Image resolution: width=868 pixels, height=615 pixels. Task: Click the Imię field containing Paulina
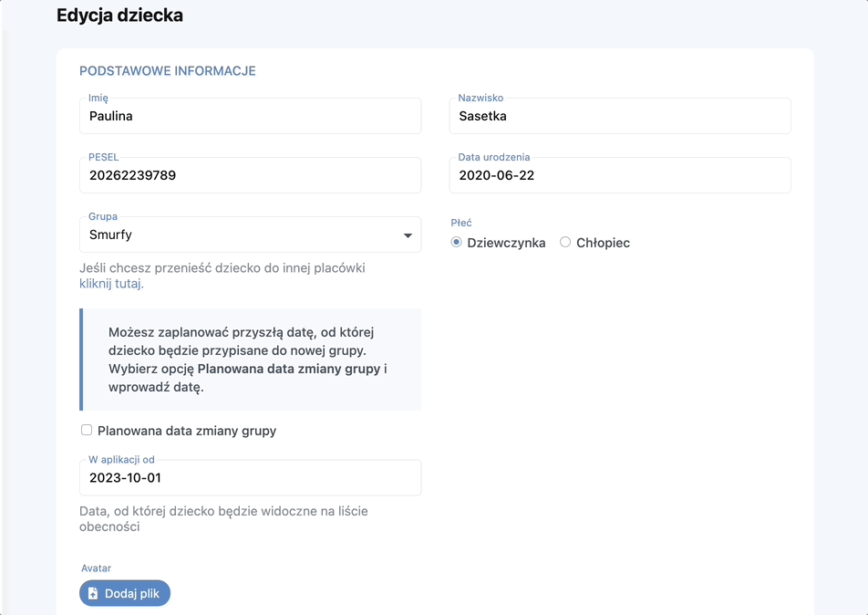pos(250,116)
